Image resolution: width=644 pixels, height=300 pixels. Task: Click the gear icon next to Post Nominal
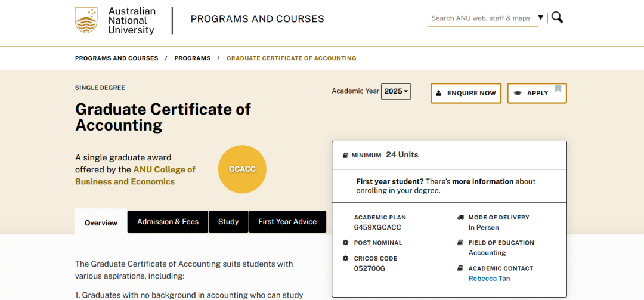(345, 243)
